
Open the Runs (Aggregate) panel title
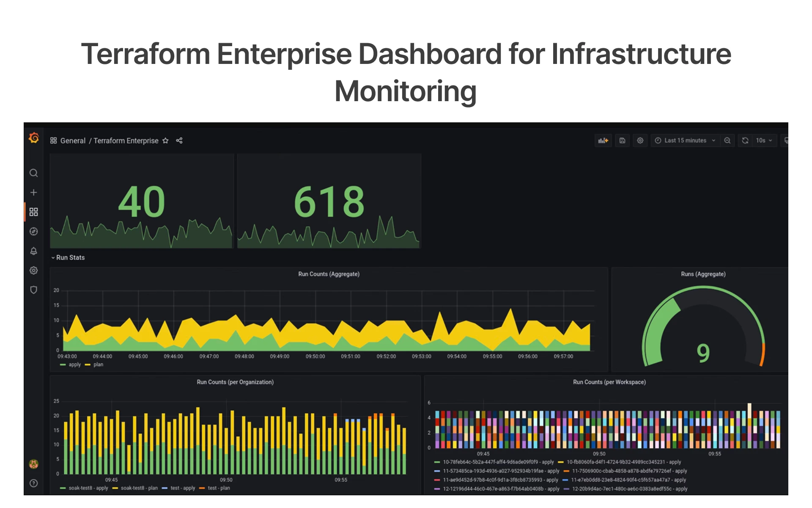[x=703, y=274]
